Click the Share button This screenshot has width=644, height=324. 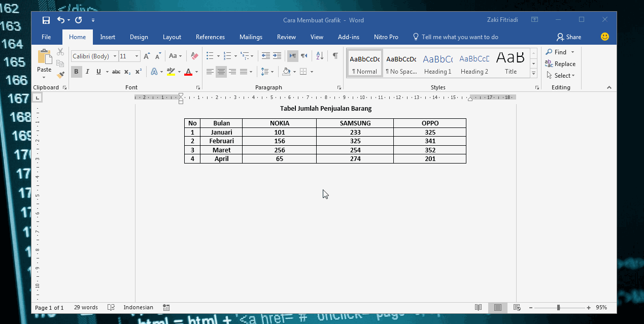569,37
